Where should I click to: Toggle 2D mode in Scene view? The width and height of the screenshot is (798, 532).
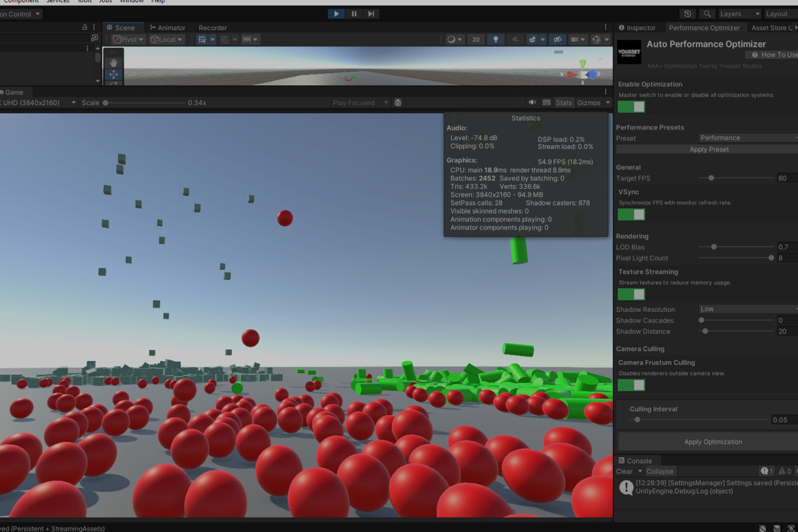pyautogui.click(x=475, y=39)
